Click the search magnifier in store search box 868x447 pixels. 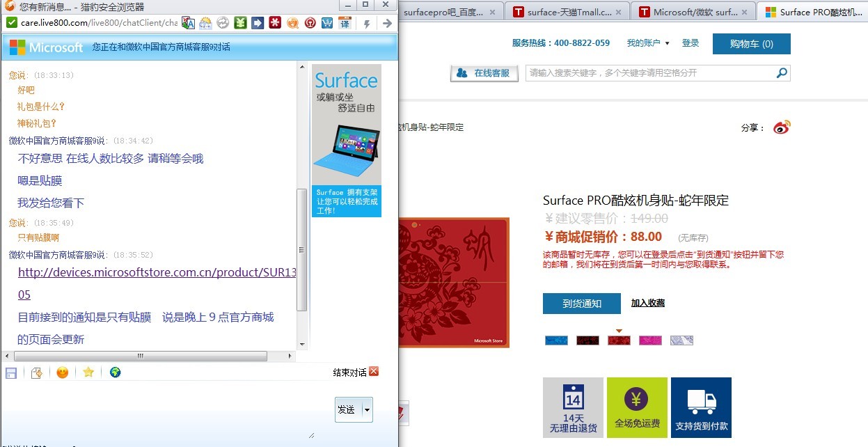tap(782, 73)
